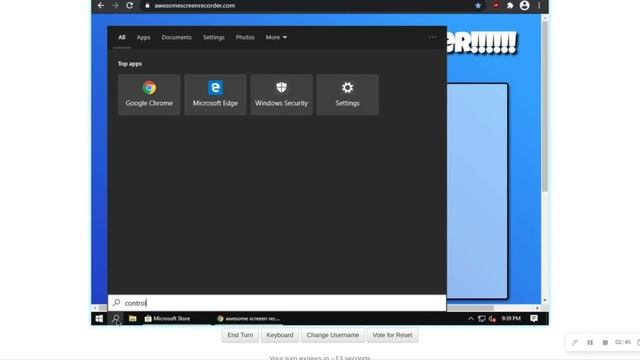Click the End Turn button
The width and height of the screenshot is (640, 360).
pyautogui.click(x=240, y=335)
